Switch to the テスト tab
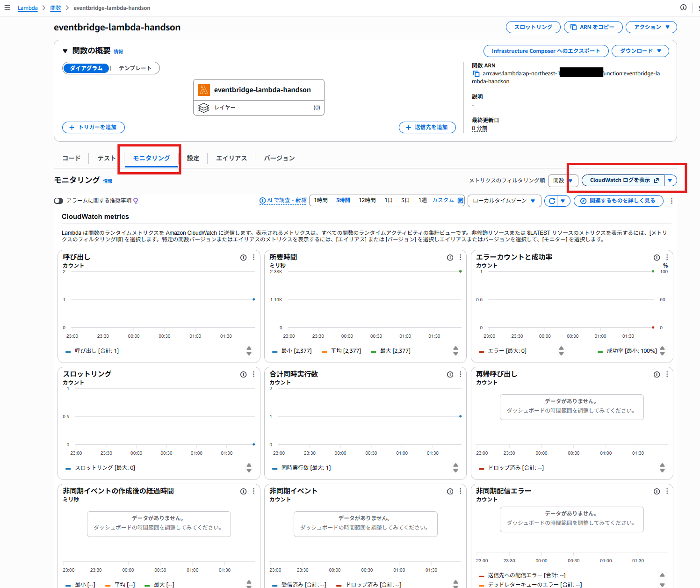The image size is (700, 588). [x=107, y=158]
